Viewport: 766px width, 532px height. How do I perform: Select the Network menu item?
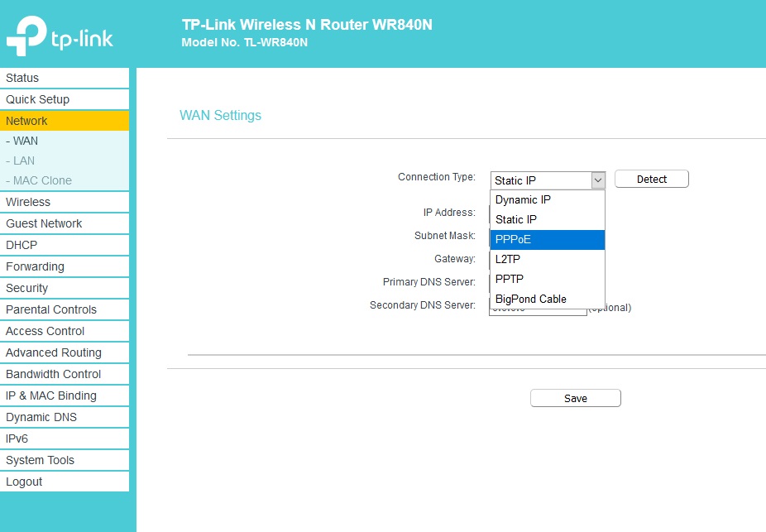point(65,121)
